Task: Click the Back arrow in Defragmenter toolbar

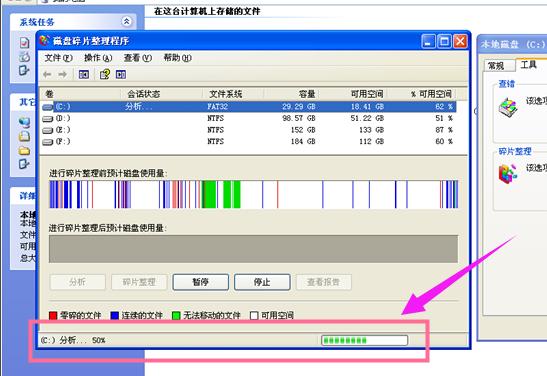Action: pos(47,74)
